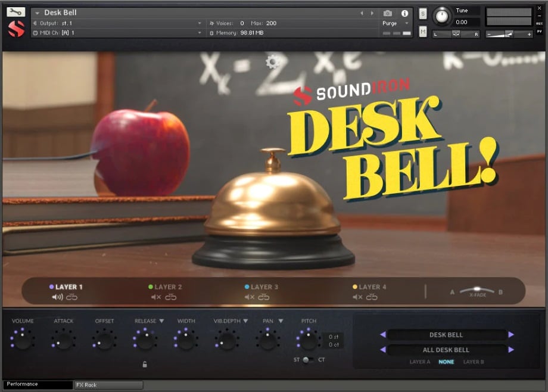Image resolution: width=548 pixels, height=392 pixels.
Task: Take a snapshot with the camera icon
Action: click(x=387, y=13)
